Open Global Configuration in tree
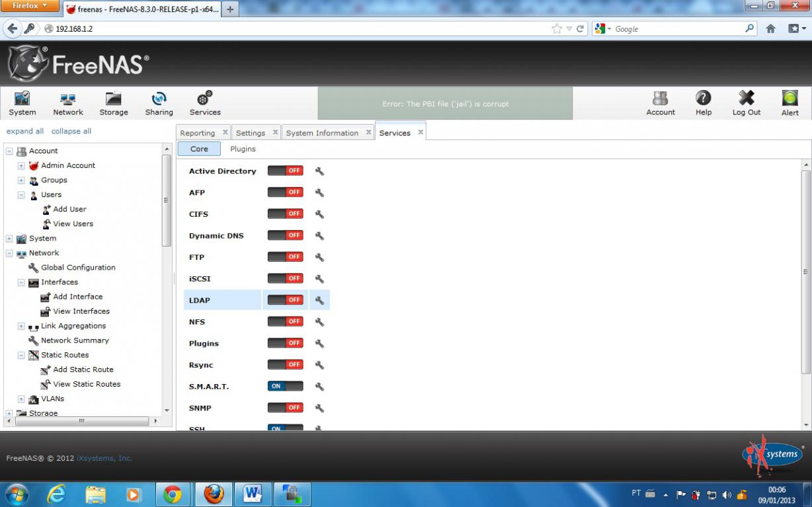The image size is (812, 507). tap(78, 267)
